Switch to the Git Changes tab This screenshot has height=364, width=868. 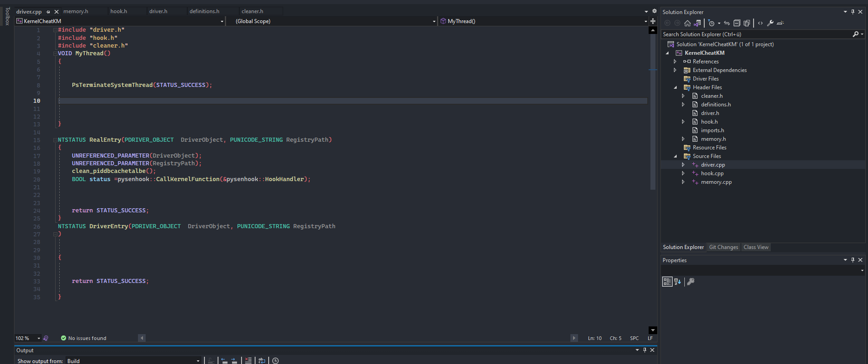tap(723, 247)
